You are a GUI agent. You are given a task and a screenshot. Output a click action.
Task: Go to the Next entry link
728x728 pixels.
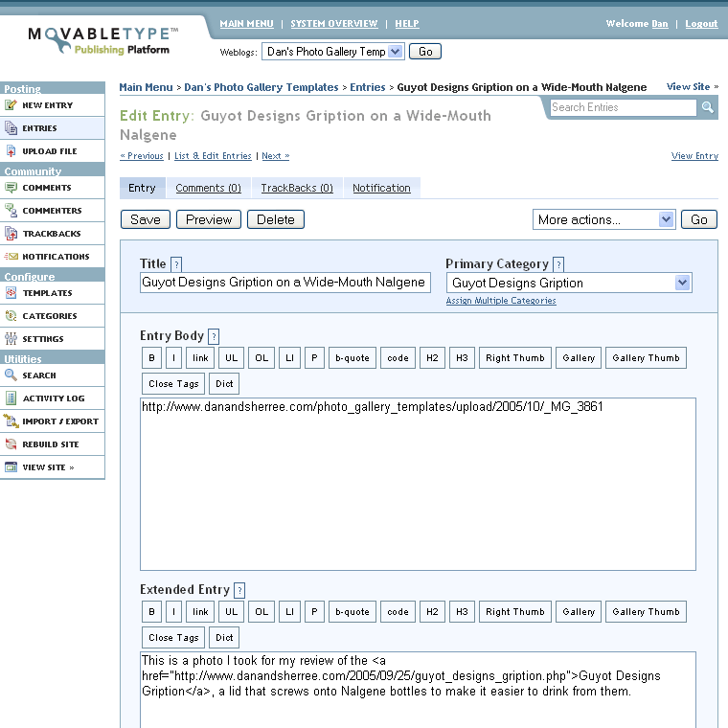[275, 156]
